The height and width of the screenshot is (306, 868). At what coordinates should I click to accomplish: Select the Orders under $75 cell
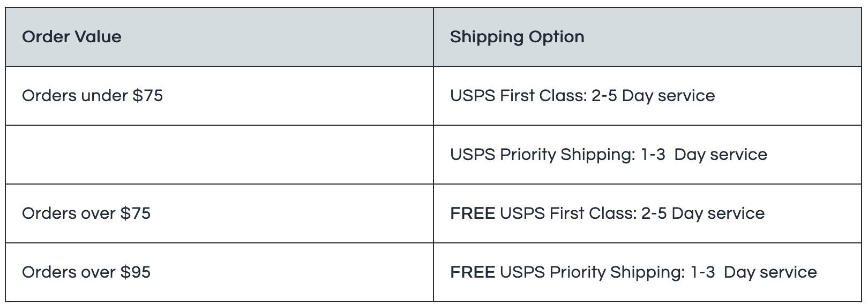(219, 96)
